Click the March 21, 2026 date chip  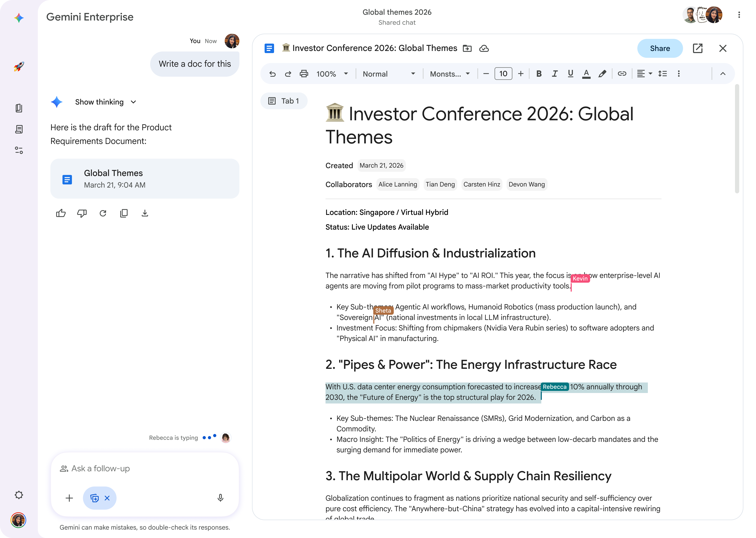(381, 165)
